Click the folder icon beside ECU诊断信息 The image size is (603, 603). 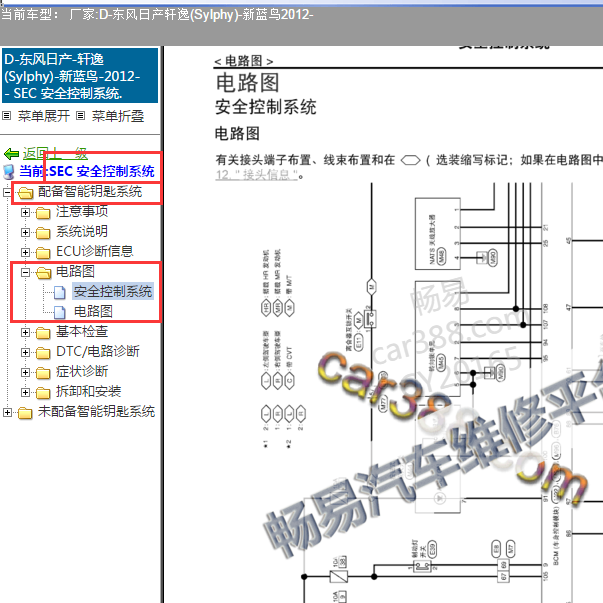coord(43,253)
